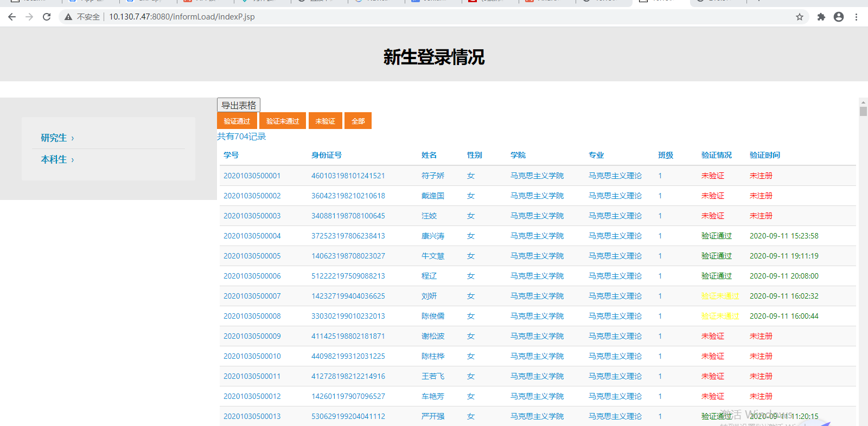This screenshot has height=426, width=868.
Task: Click the name 程辽
Action: tap(429, 276)
